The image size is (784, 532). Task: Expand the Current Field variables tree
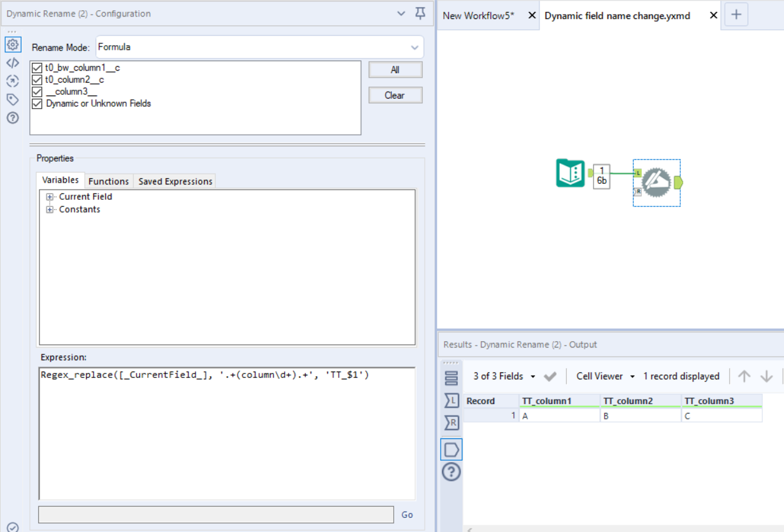tap(50, 197)
